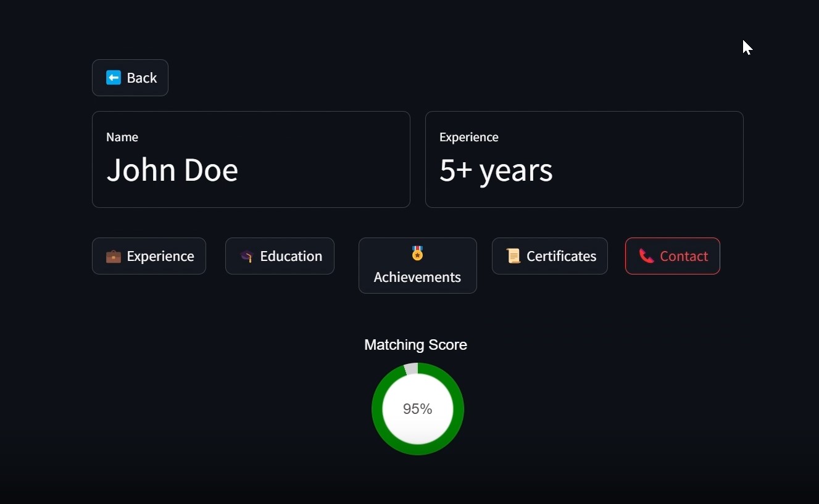This screenshot has height=504, width=819.
Task: Click the briefcase icon
Action: pyautogui.click(x=114, y=256)
